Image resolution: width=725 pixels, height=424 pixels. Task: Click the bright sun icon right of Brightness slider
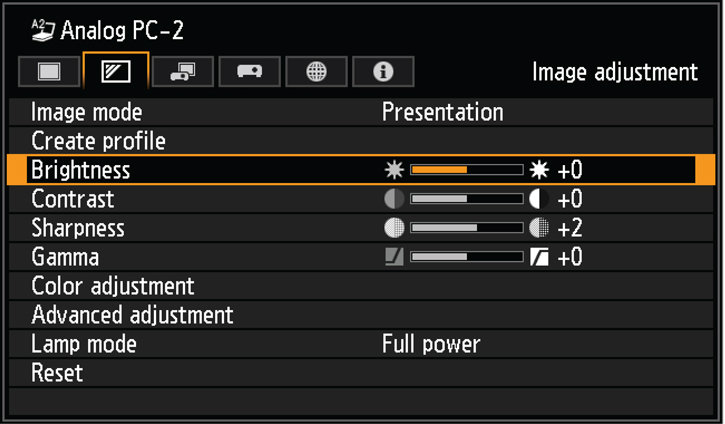(x=540, y=170)
